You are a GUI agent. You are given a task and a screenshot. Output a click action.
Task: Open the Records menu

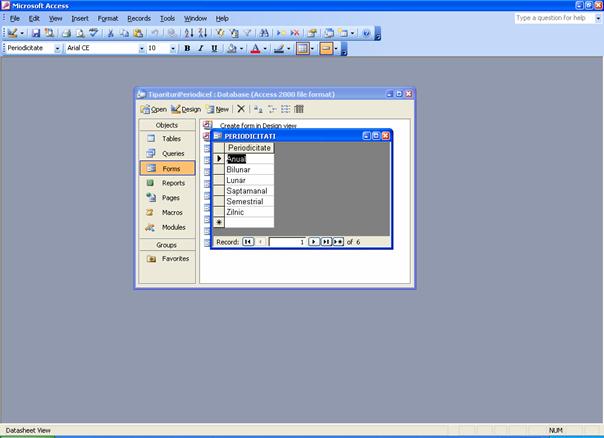[x=138, y=18]
